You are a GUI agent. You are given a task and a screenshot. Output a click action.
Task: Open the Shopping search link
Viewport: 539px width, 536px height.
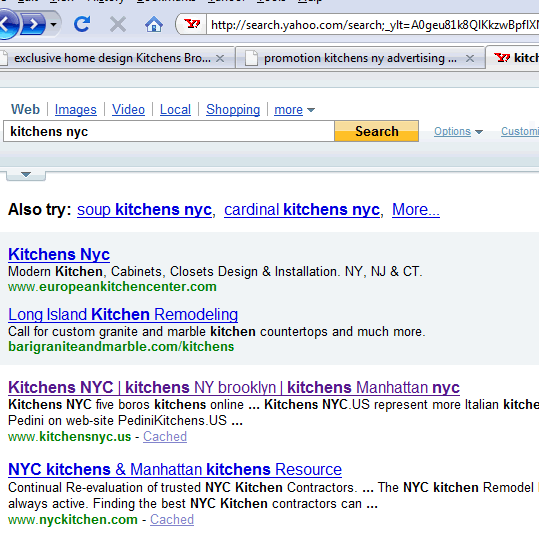tap(233, 110)
